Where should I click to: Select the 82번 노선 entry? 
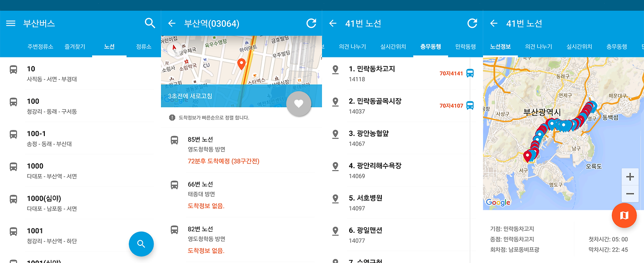242,239
